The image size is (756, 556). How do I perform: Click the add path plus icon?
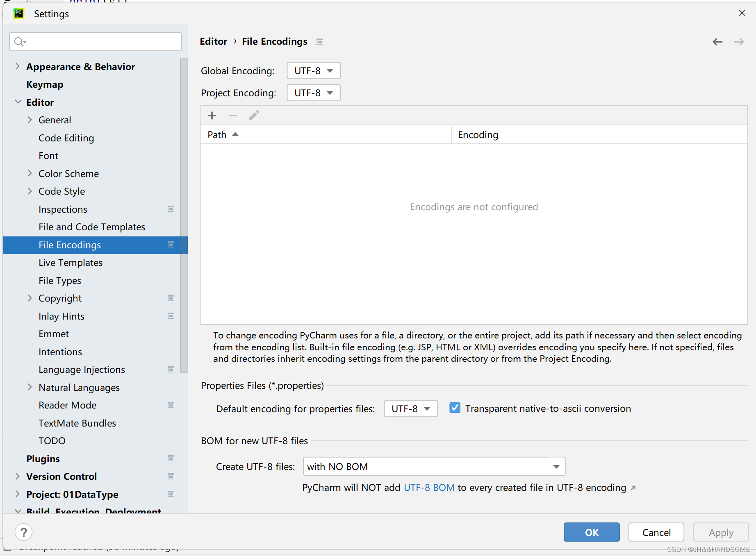click(x=212, y=116)
